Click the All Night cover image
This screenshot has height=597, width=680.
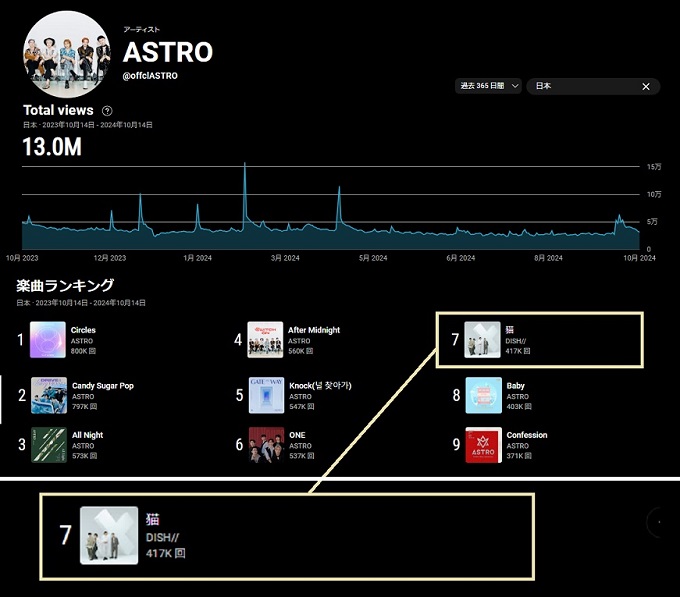tap(48, 445)
